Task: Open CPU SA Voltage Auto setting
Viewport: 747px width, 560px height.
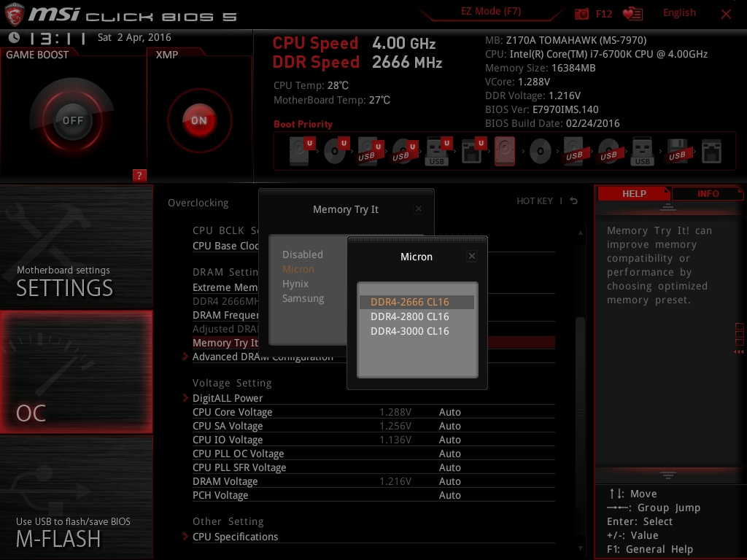Action: (449, 426)
